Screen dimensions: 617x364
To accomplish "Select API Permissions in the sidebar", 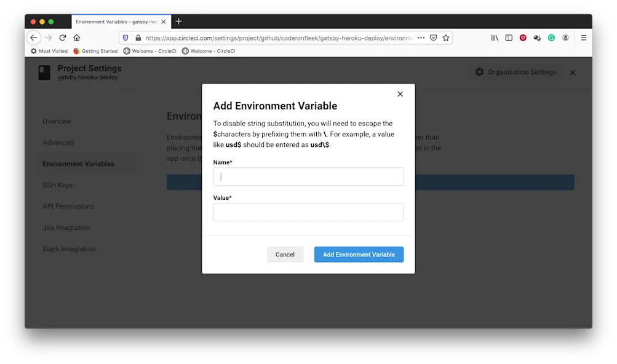I will point(68,206).
